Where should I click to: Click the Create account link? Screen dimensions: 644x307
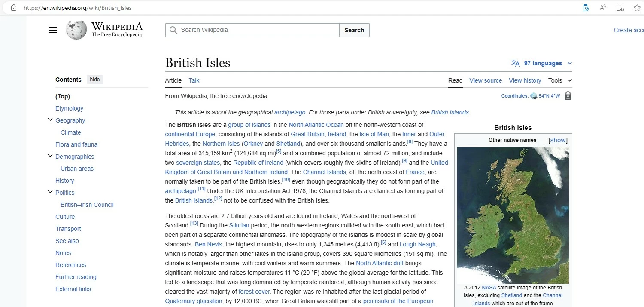pos(629,30)
